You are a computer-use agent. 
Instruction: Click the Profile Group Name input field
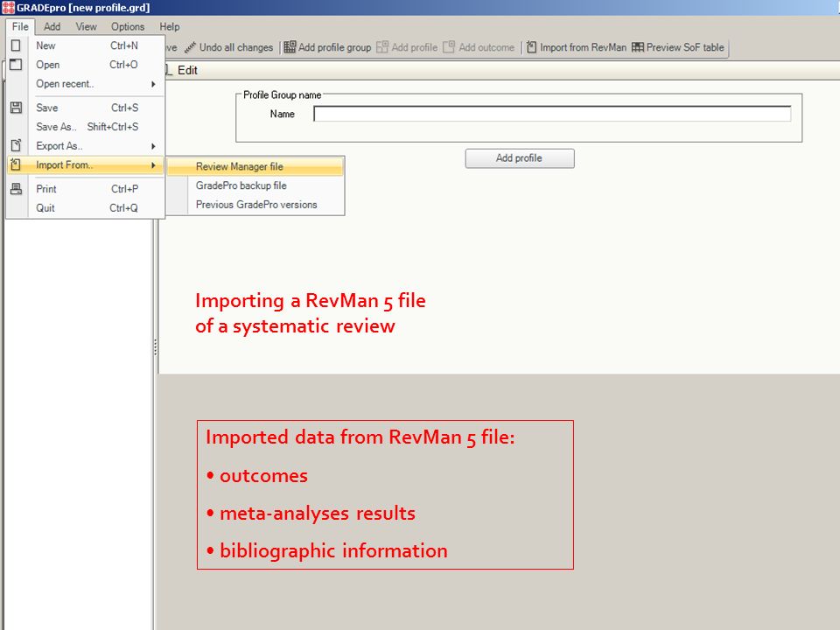(552, 114)
